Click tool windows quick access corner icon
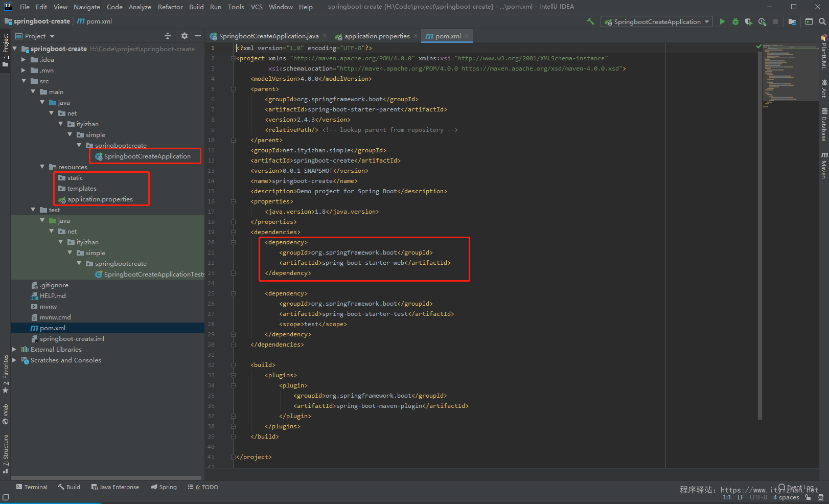 tap(6, 497)
